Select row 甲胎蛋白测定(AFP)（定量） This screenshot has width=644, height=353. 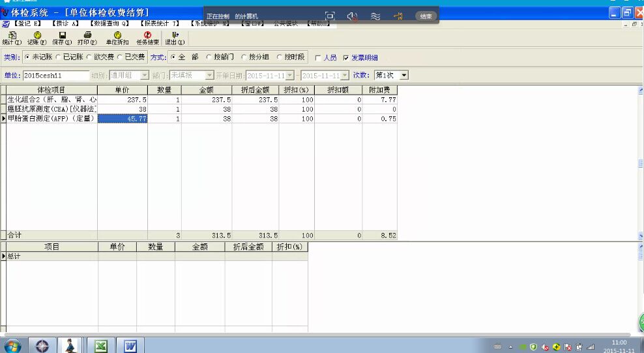click(x=51, y=118)
